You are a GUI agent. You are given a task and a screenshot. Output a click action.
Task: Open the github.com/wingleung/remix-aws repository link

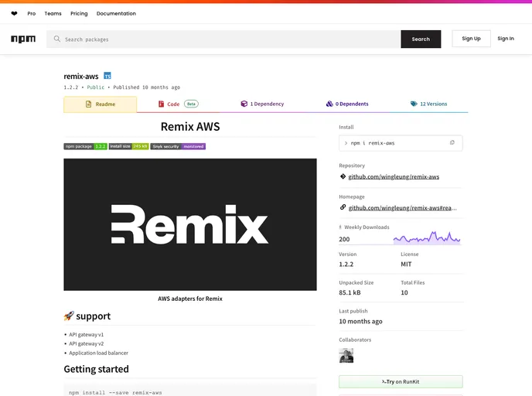click(x=394, y=177)
